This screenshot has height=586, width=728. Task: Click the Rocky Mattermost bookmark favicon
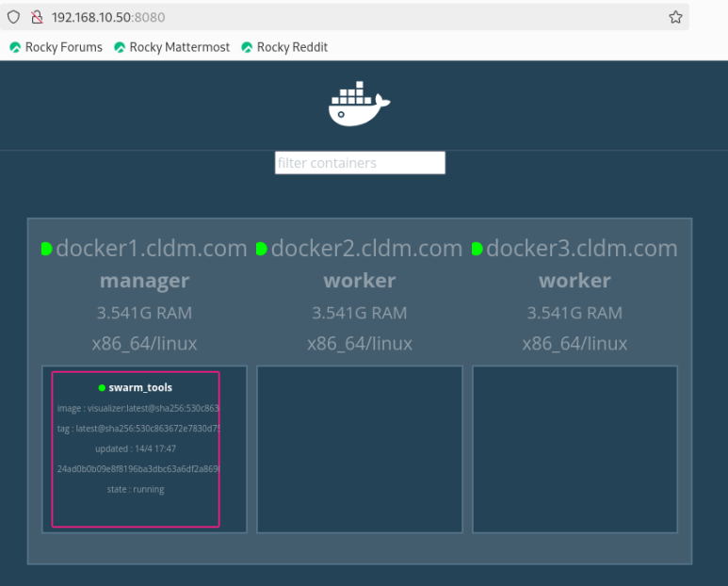120,47
